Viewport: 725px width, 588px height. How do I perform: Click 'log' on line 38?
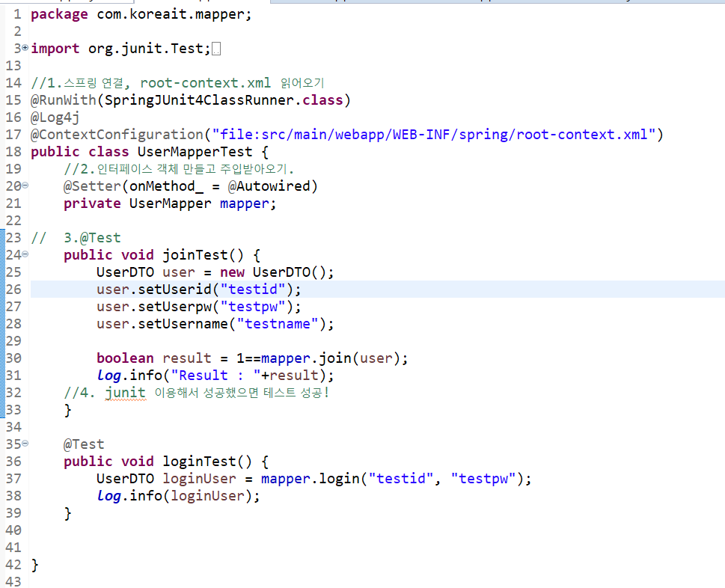tap(108, 496)
